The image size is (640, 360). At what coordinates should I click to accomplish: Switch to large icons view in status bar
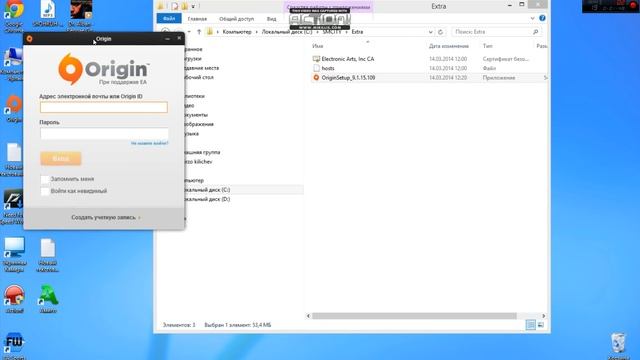point(541,325)
